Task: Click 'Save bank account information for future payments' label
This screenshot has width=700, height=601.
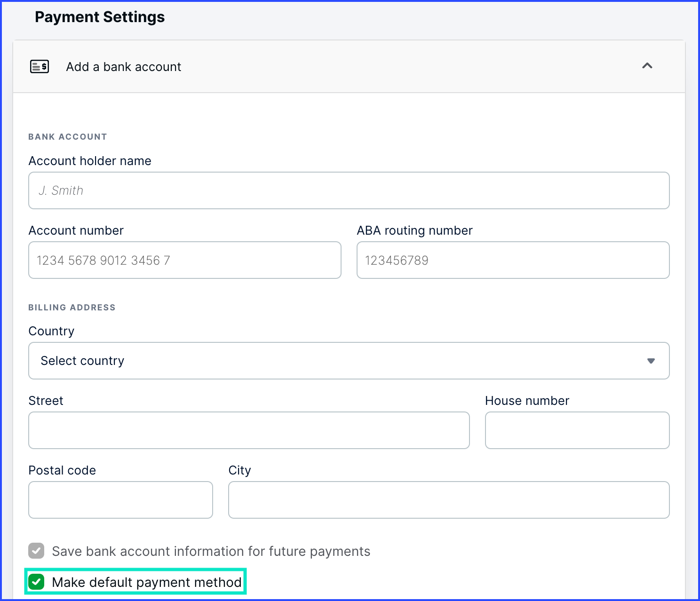Action: pos(211,551)
